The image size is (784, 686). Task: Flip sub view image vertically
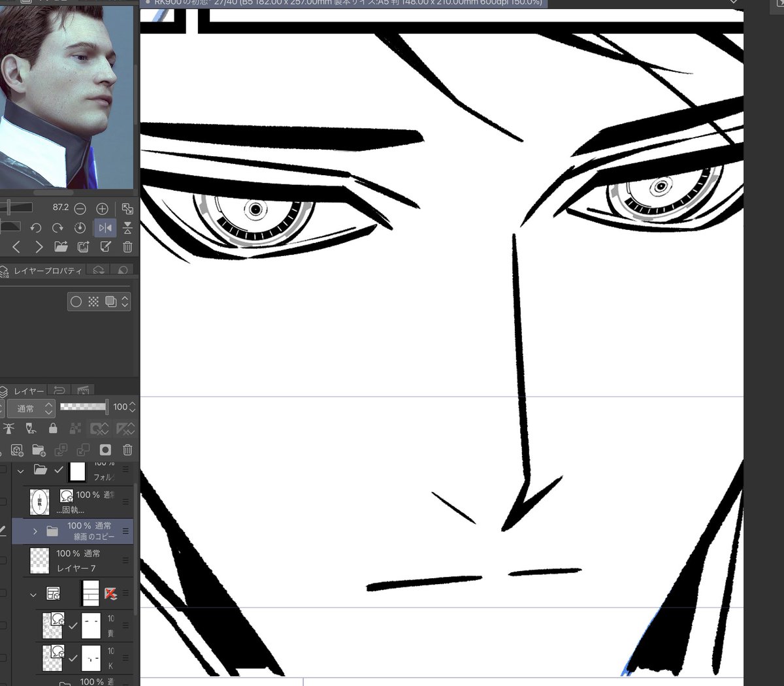point(127,227)
